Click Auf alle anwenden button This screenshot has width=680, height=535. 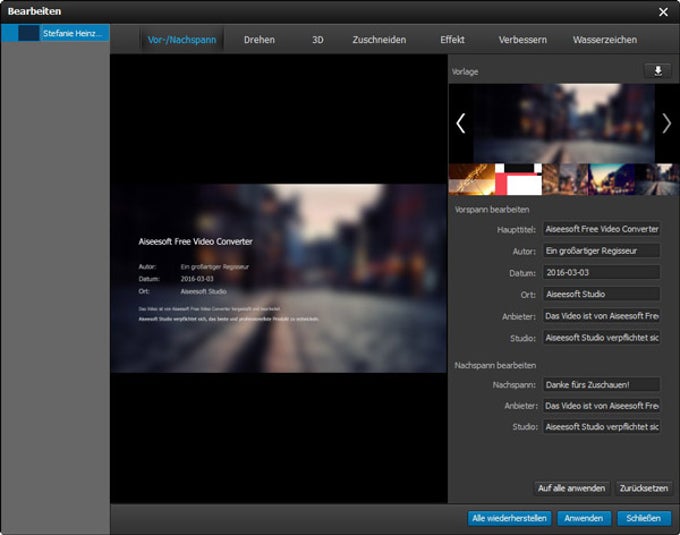[x=572, y=488]
